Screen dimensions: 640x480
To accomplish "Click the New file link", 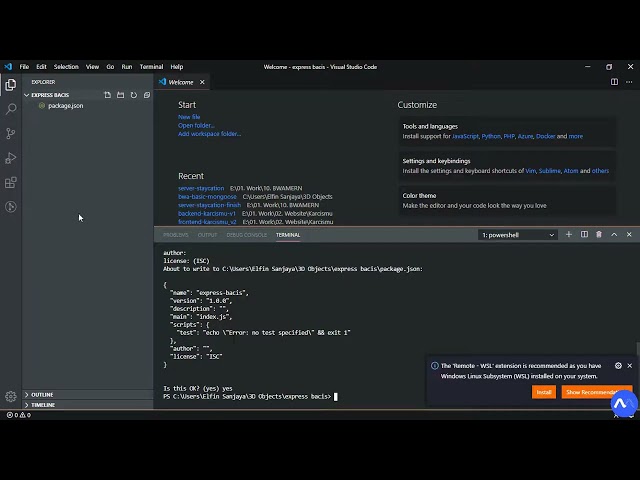I will tap(189, 117).
